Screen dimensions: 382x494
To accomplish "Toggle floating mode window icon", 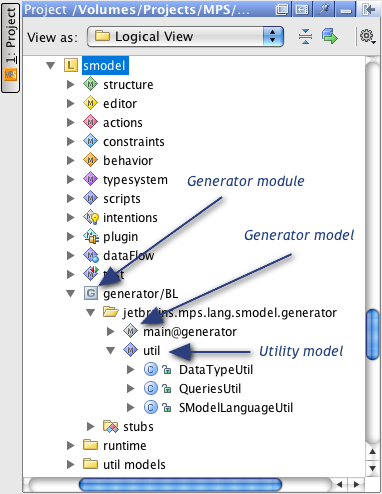I will tap(282, 9).
